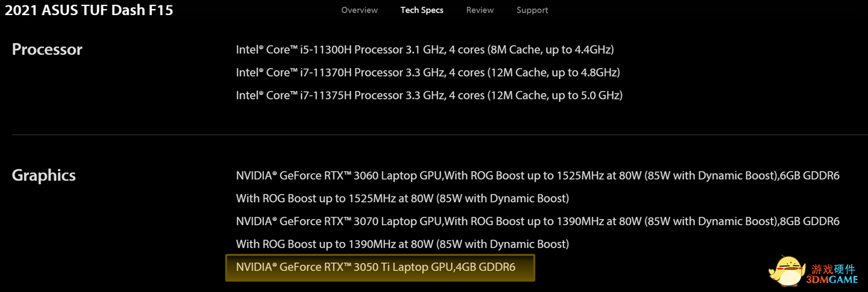Image resolution: width=868 pixels, height=292 pixels.
Task: Open the Overview tab
Action: 359,10
